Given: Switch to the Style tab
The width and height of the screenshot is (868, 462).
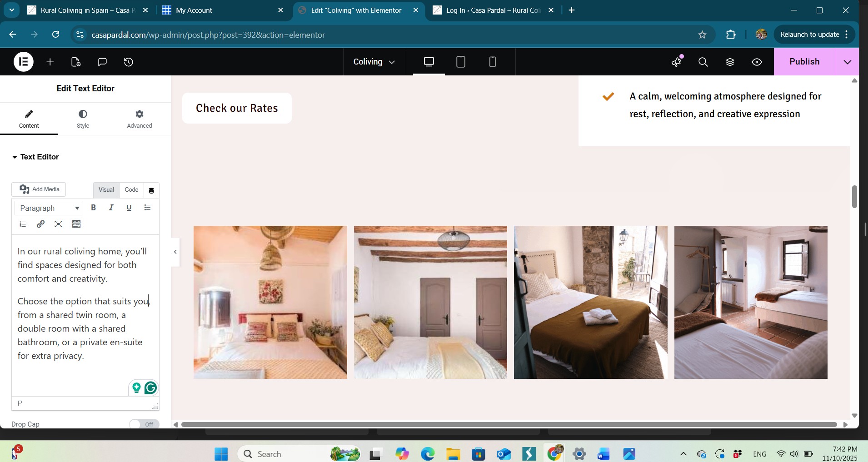Looking at the screenshot, I should click(x=83, y=119).
